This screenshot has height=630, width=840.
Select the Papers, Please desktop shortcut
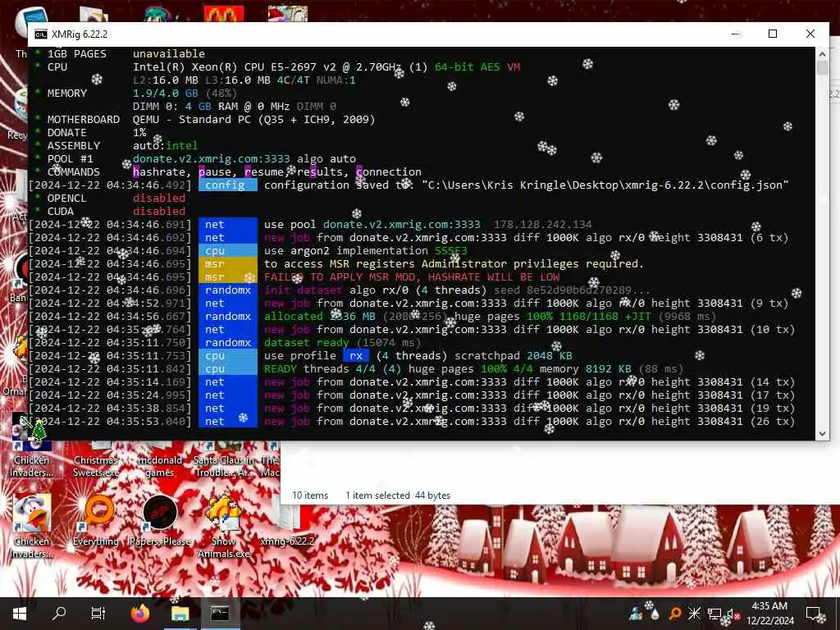coord(160,521)
